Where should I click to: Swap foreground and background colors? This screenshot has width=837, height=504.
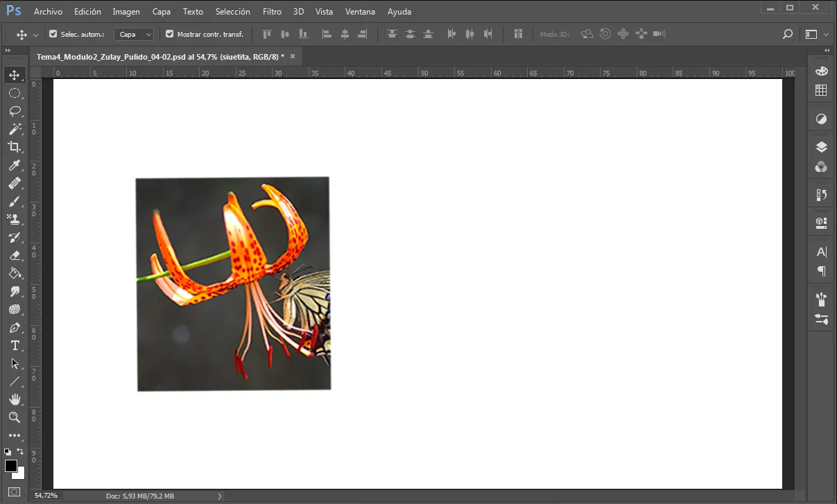click(x=20, y=452)
